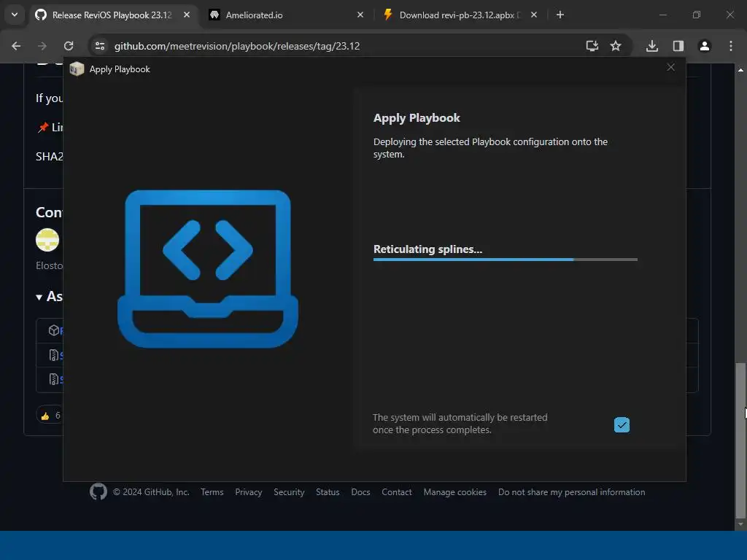Open the Privacy footer link
This screenshot has width=747, height=560.
click(249, 492)
